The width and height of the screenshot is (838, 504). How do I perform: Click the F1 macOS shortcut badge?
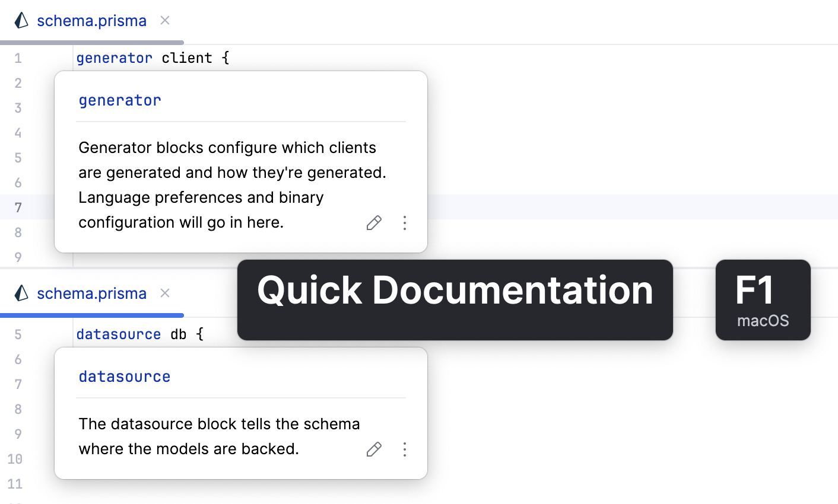[763, 299]
